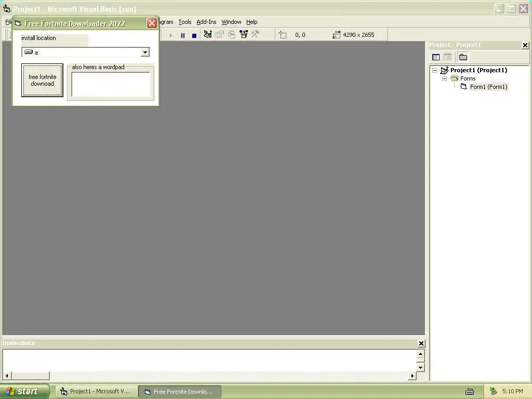Click the install location label
The width and height of the screenshot is (532, 399).
pyautogui.click(x=38, y=38)
